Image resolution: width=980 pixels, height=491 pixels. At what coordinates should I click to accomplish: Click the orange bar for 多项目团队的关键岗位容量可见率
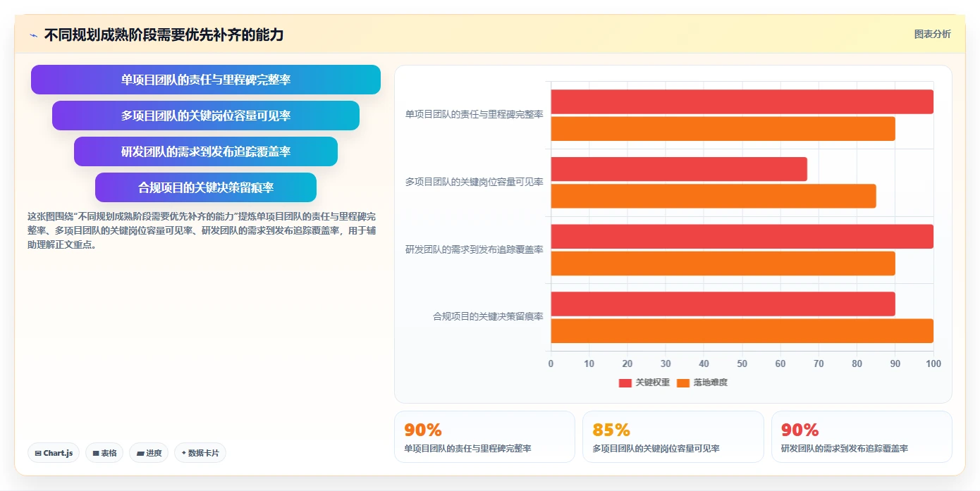(713, 196)
